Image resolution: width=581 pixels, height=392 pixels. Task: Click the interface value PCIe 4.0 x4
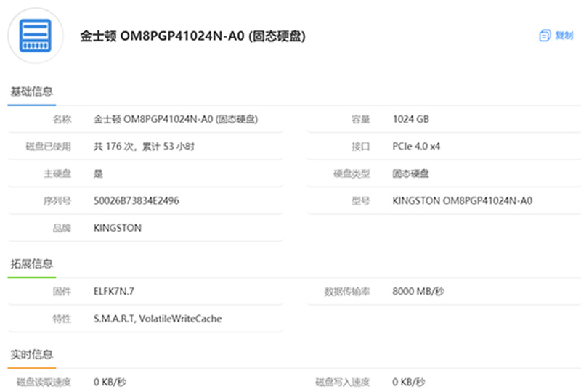click(416, 147)
